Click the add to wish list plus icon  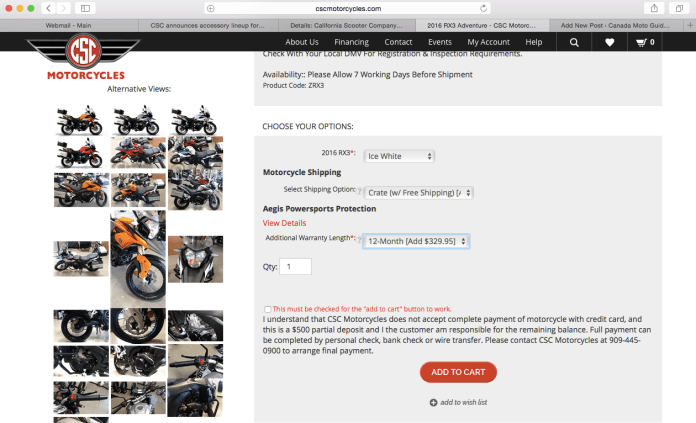click(x=433, y=402)
